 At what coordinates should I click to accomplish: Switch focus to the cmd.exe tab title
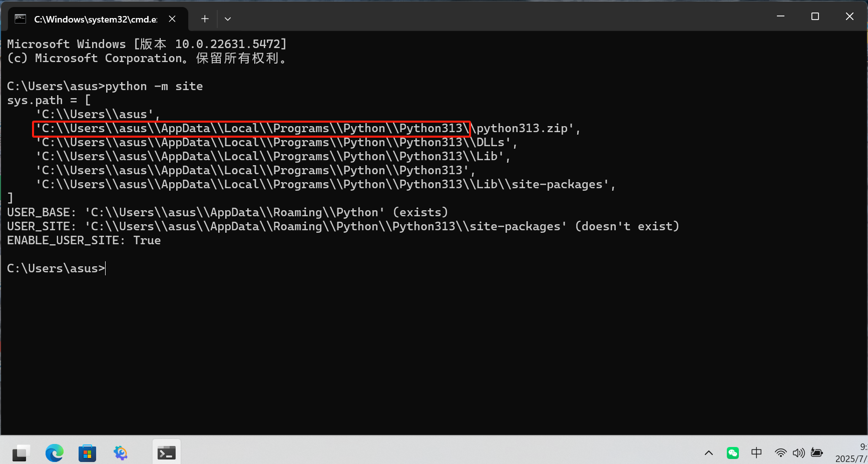[95, 19]
